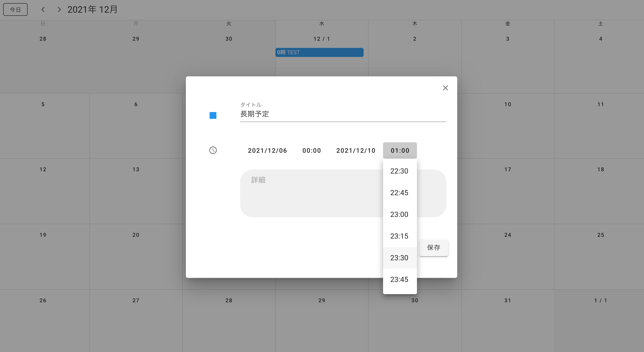Click the clock icon in the event dialog
644x352 pixels.
pos(213,150)
